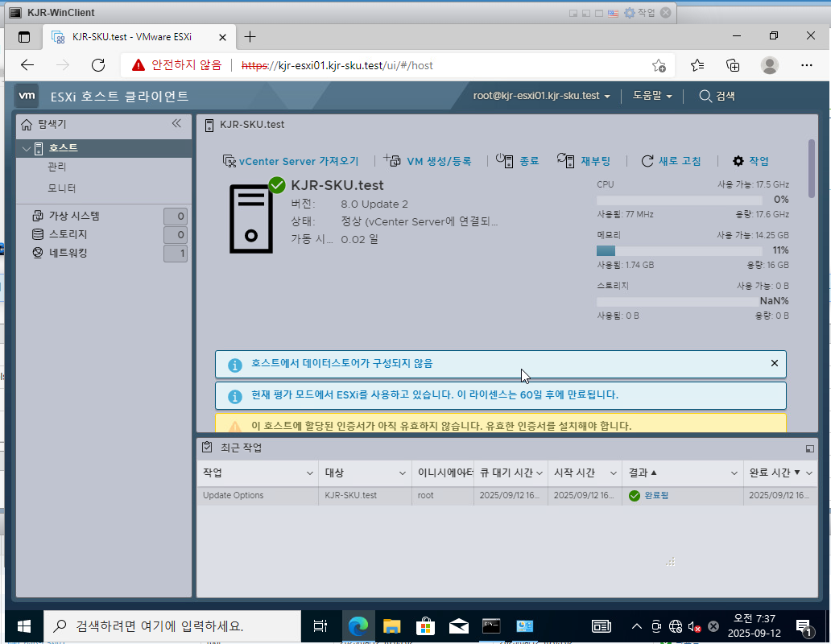Screen dimensions: 831x644
Task: Add this page to favorites star icon
Action: pyautogui.click(x=659, y=65)
